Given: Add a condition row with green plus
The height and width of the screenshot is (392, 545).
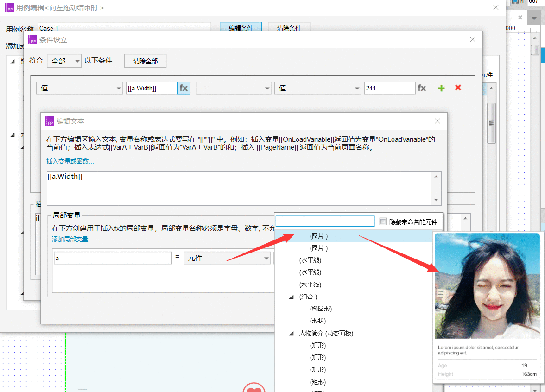Looking at the screenshot, I should click(x=441, y=88).
